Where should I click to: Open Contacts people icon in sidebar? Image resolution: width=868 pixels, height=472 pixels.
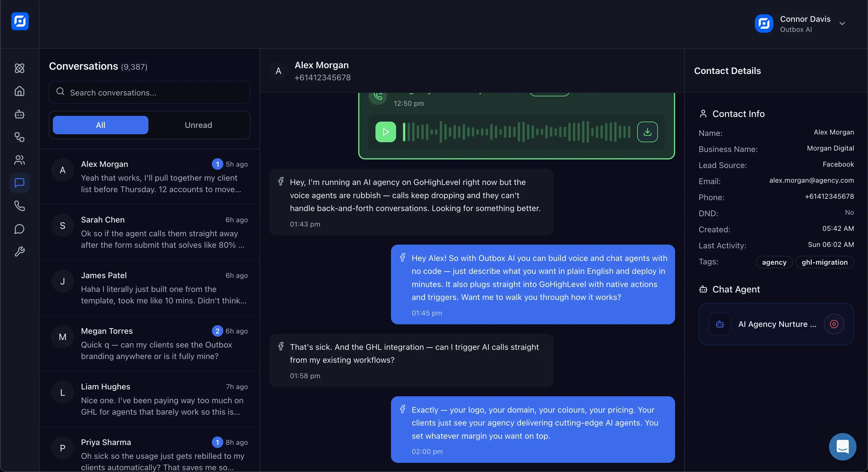pyautogui.click(x=20, y=160)
